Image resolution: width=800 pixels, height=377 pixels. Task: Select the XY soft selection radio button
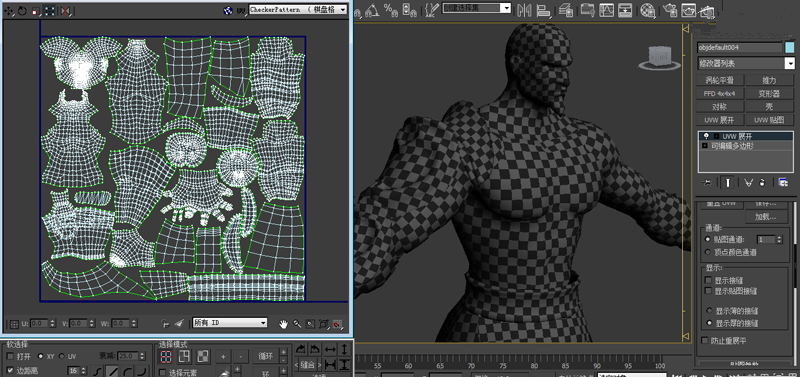point(41,356)
